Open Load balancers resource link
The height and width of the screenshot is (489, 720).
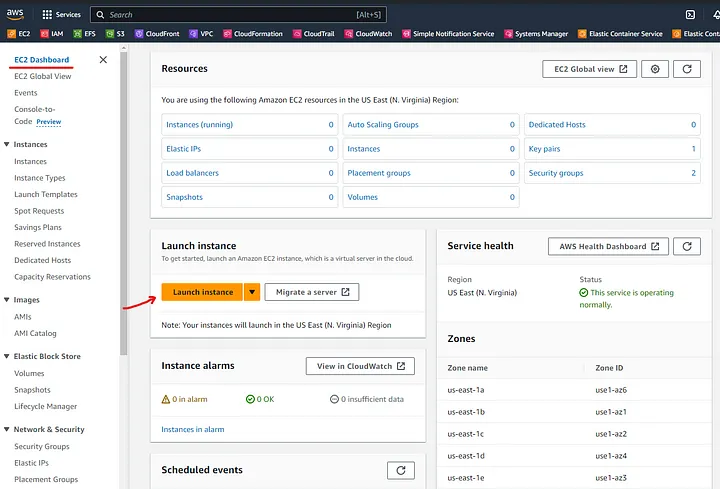(x=192, y=173)
